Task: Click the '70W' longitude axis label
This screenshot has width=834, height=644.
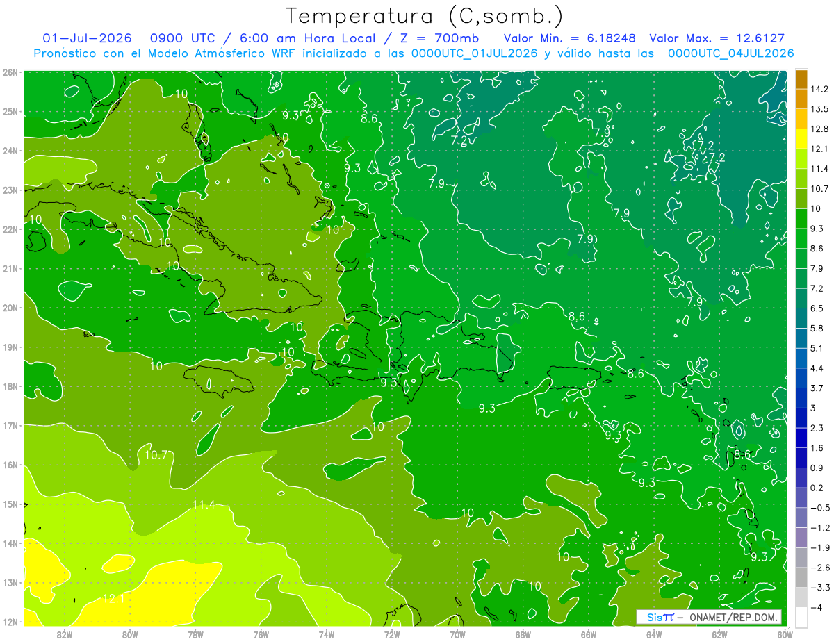Action: tap(457, 634)
